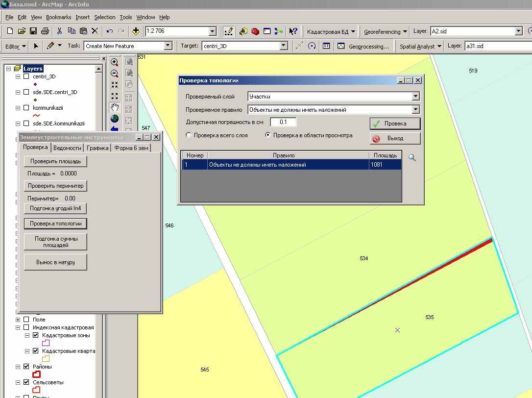Print the map via printer icon
The width and height of the screenshot is (532, 398).
[45, 31]
